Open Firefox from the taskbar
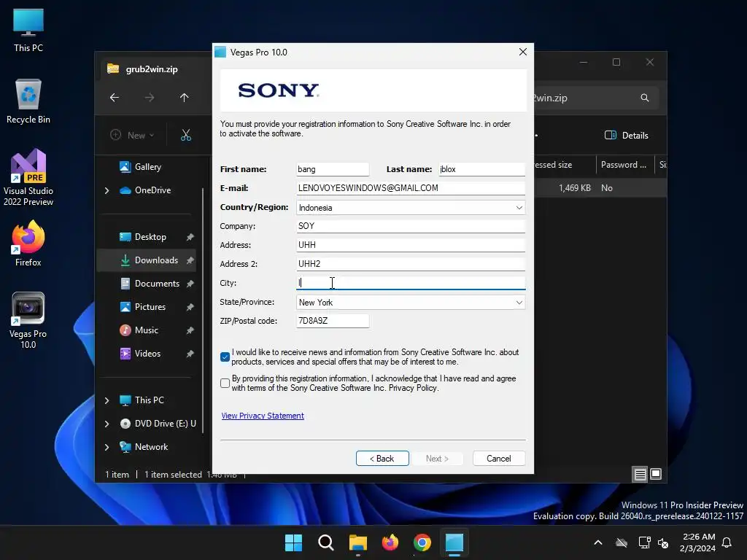This screenshot has height=560, width=747. tap(390, 542)
